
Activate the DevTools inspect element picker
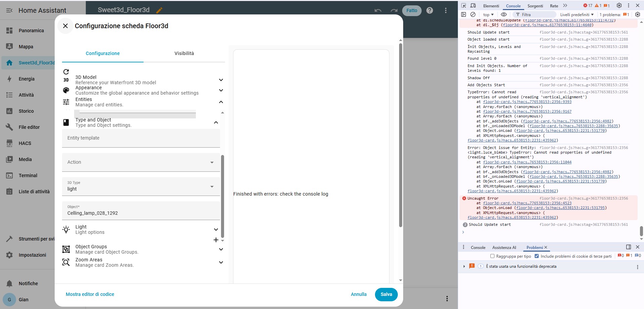464,6
